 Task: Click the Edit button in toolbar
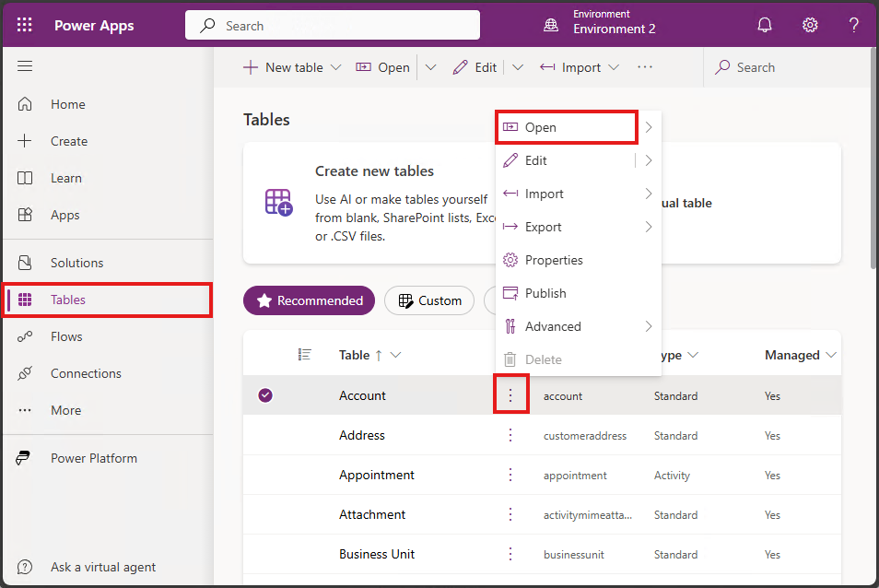tap(475, 68)
